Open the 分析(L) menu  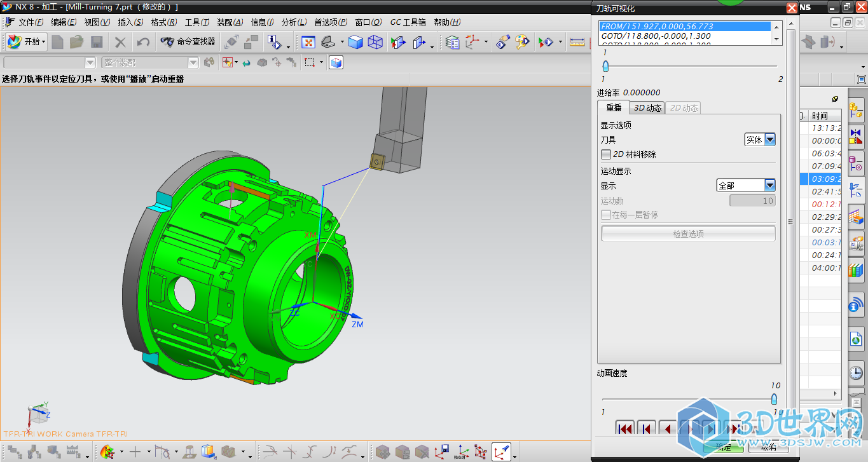pyautogui.click(x=294, y=22)
